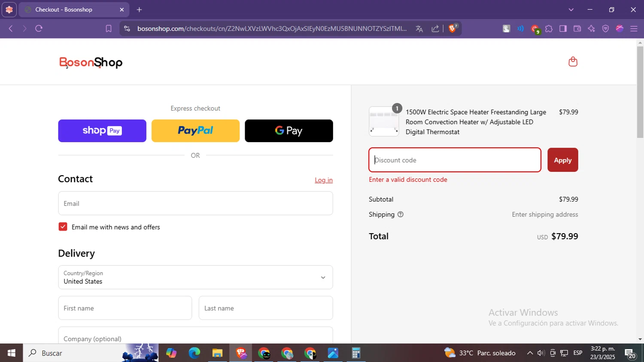Open Leo AI sparkle icon
The width and height of the screenshot is (644, 362).
pos(591,29)
